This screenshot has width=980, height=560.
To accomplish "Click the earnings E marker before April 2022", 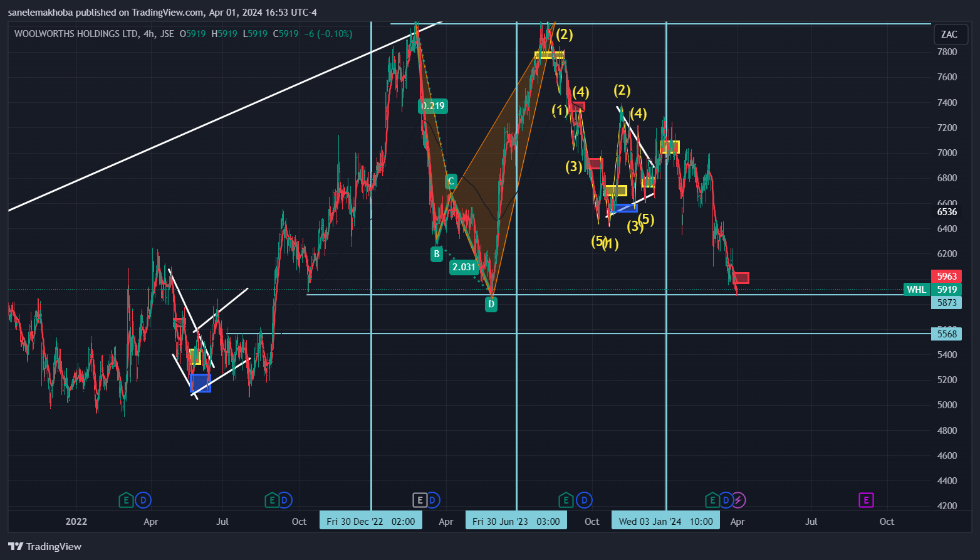I will pyautogui.click(x=127, y=500).
